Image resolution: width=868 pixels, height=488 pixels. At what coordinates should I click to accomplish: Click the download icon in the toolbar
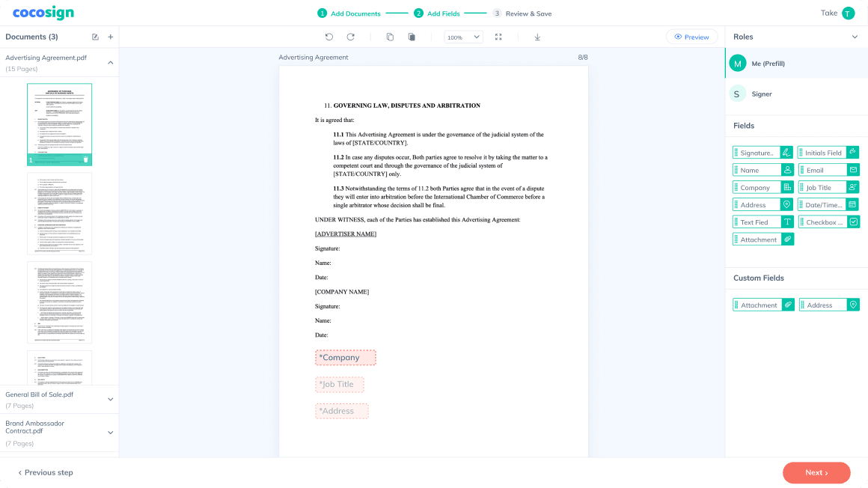coord(537,37)
